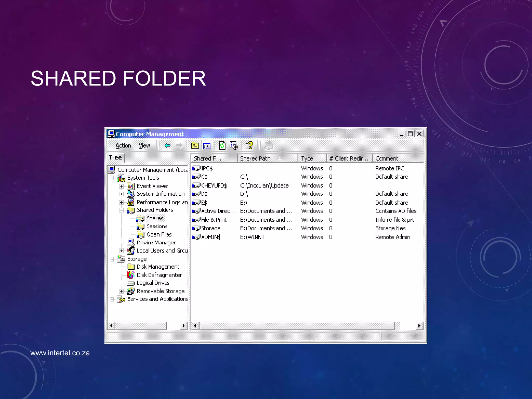532x399 pixels.
Task: Expand the Services and Applications node
Action: pos(112,299)
